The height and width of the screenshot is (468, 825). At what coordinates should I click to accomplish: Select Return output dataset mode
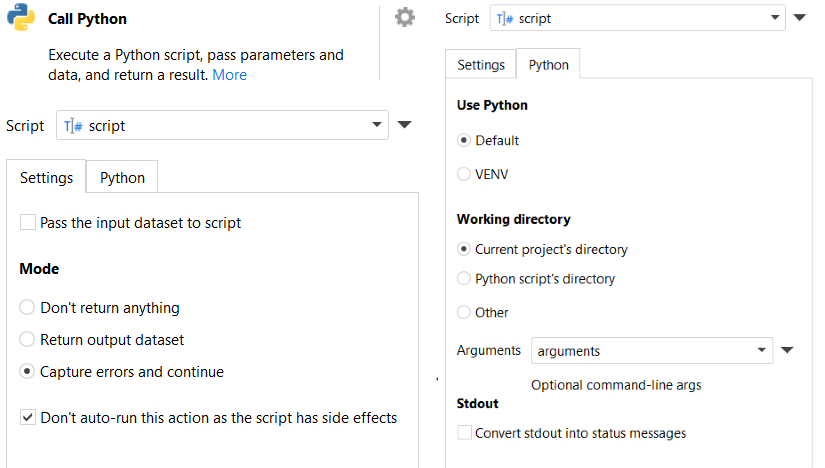[27, 340]
